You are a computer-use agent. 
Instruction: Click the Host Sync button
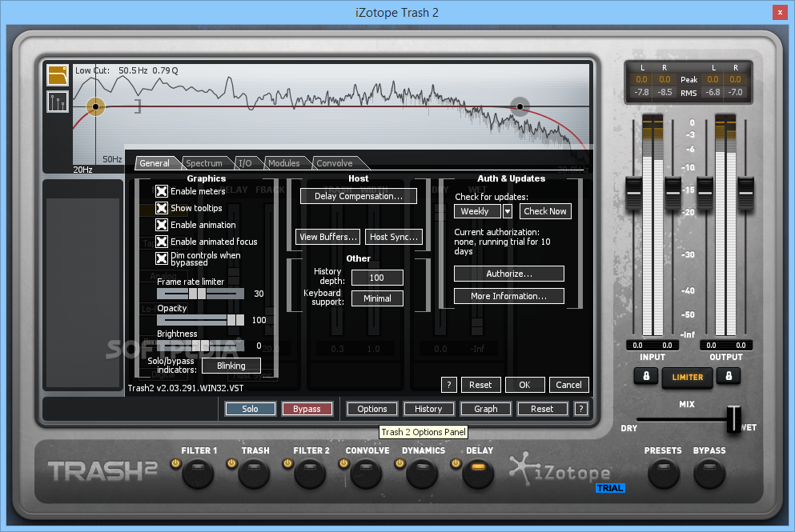tap(393, 237)
